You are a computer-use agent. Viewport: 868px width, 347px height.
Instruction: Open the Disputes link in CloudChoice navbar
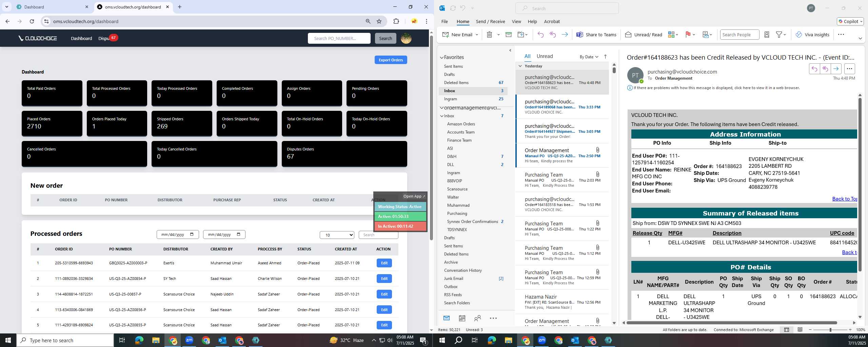(x=104, y=38)
